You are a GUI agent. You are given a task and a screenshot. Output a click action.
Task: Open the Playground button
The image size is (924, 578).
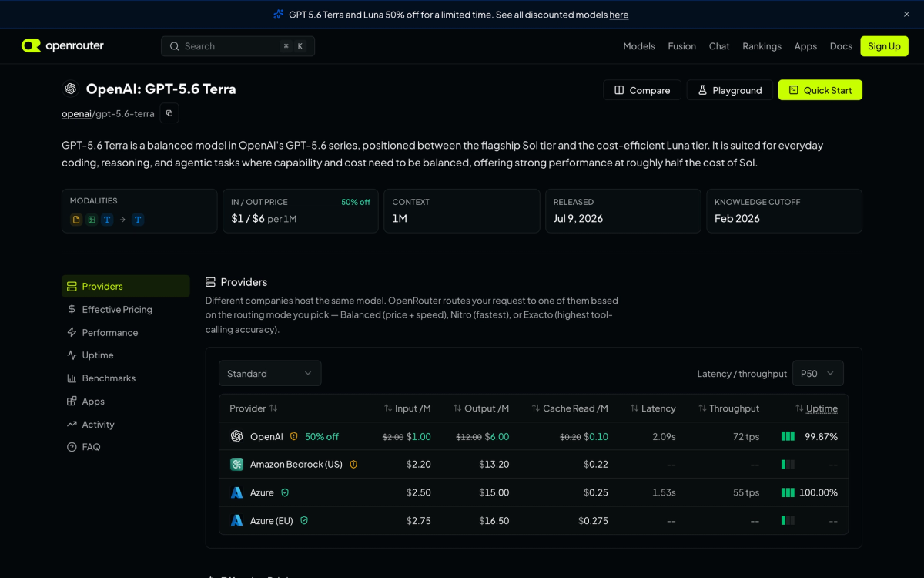point(729,90)
